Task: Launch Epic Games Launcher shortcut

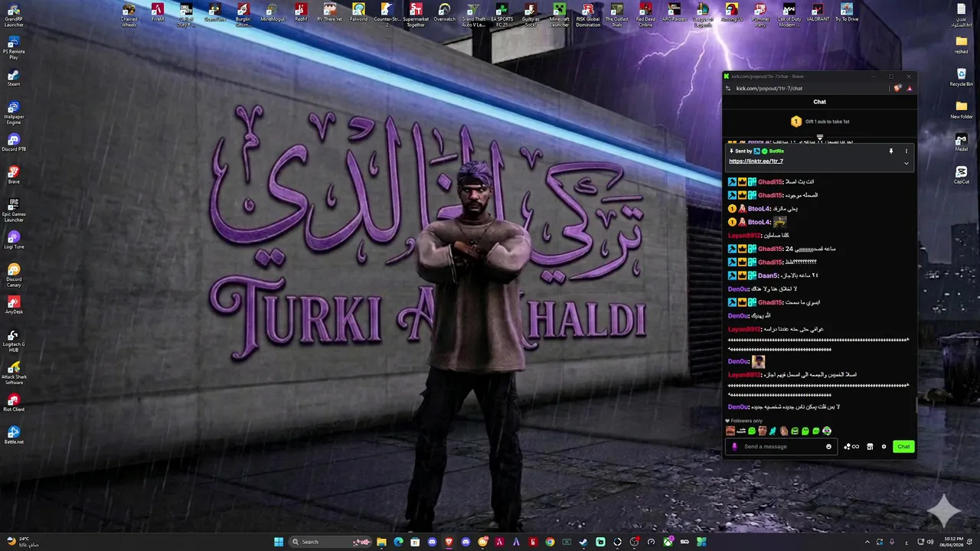Action: 14,210
